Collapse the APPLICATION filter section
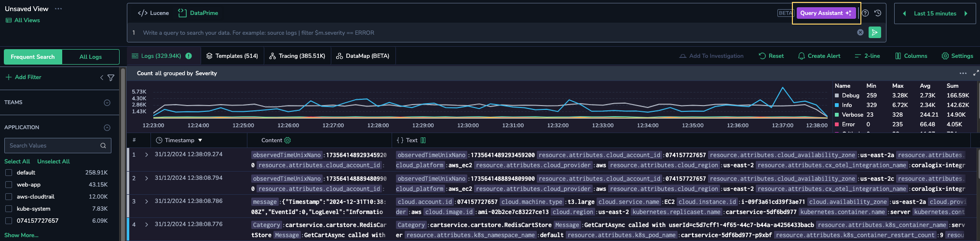 click(107, 128)
